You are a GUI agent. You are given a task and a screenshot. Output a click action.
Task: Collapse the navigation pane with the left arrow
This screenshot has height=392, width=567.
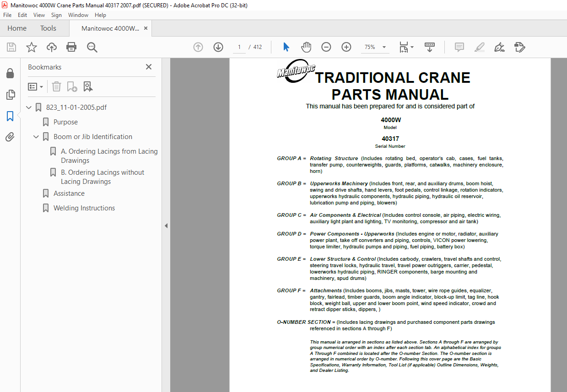pos(166,226)
